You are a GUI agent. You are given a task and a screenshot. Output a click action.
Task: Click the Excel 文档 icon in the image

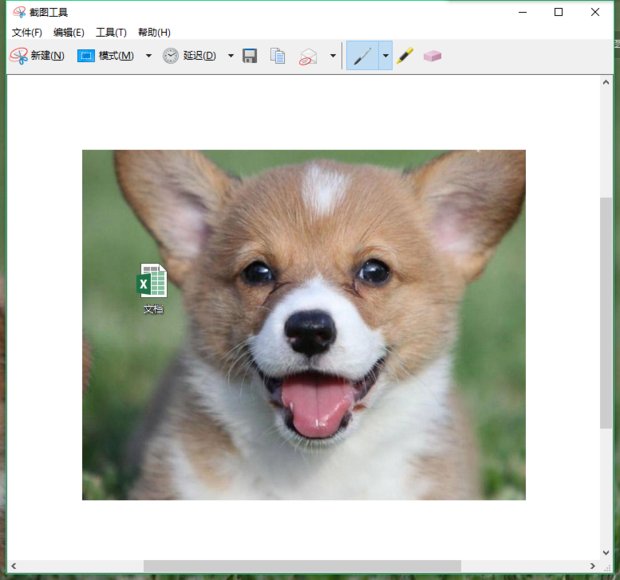point(152,283)
